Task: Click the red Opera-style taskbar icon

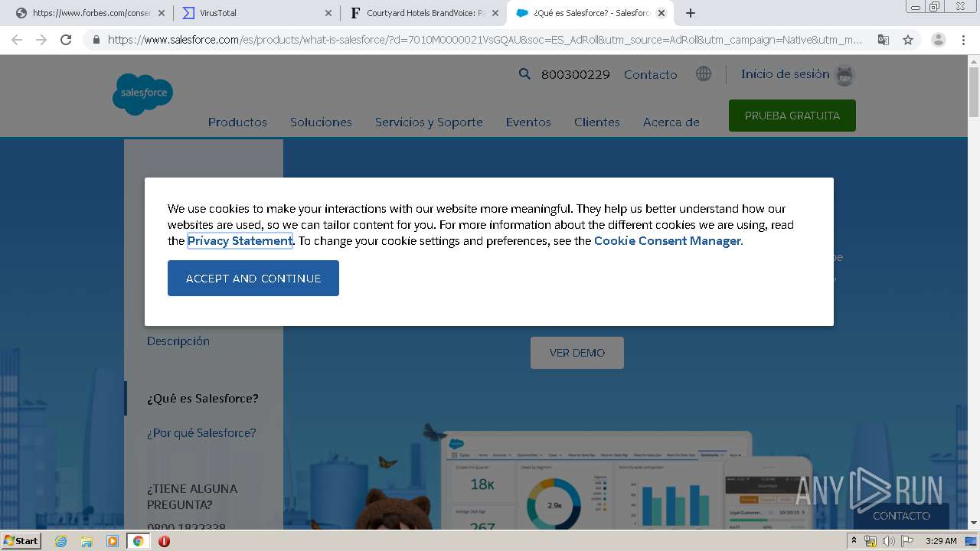Action: (x=164, y=541)
